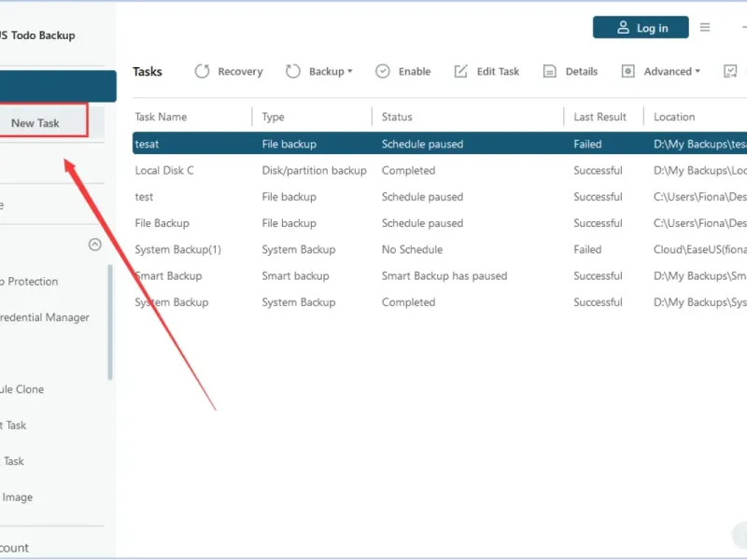Select the 'File Backup' task name
The width and height of the screenshot is (747, 560).
coord(162,223)
